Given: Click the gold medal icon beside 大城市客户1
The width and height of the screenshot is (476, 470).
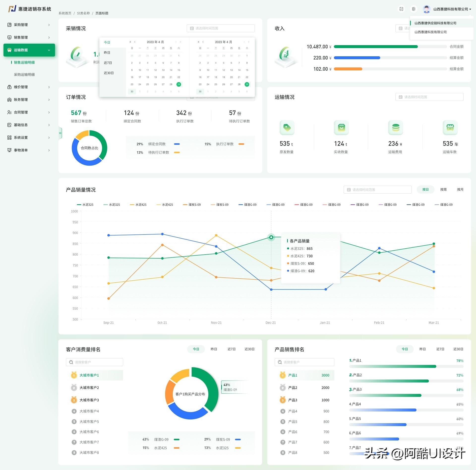Looking at the screenshot, I should pyautogui.click(x=74, y=375).
